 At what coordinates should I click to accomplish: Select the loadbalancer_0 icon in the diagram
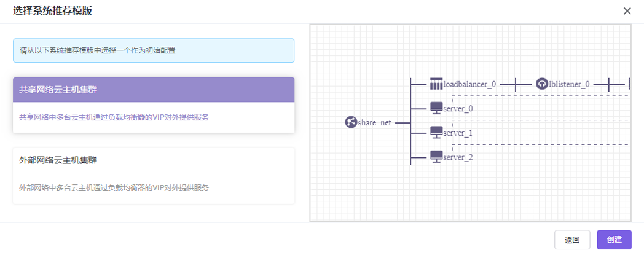click(436, 84)
